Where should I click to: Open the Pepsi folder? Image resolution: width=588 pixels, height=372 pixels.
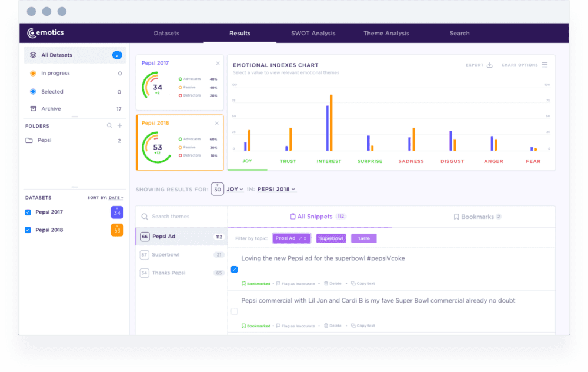point(75,141)
